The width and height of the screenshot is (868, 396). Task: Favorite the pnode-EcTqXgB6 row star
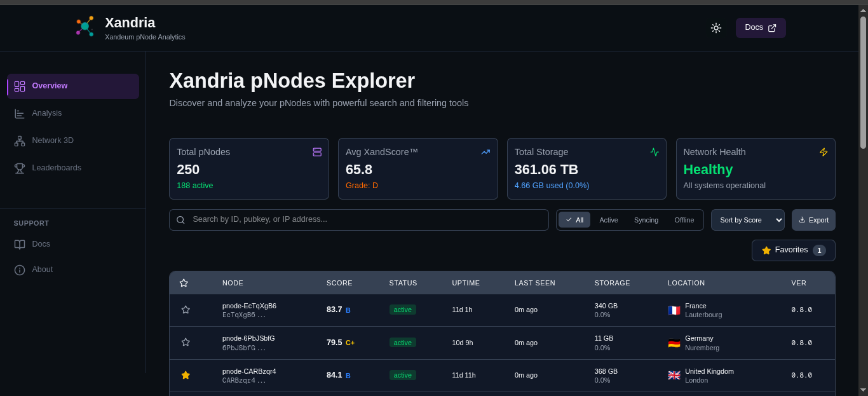(186, 310)
